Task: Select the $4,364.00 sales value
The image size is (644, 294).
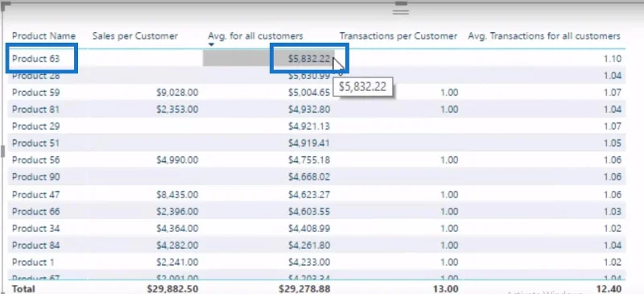Action: tap(177, 228)
